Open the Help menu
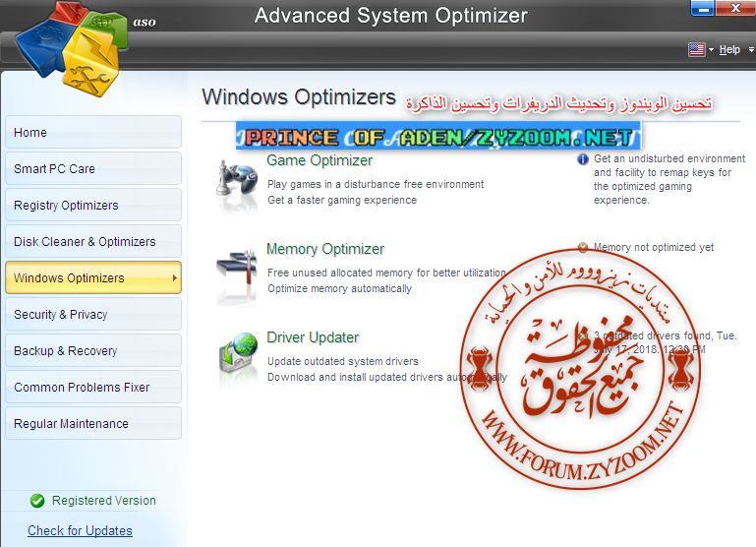This screenshot has height=547, width=756. coord(729,50)
